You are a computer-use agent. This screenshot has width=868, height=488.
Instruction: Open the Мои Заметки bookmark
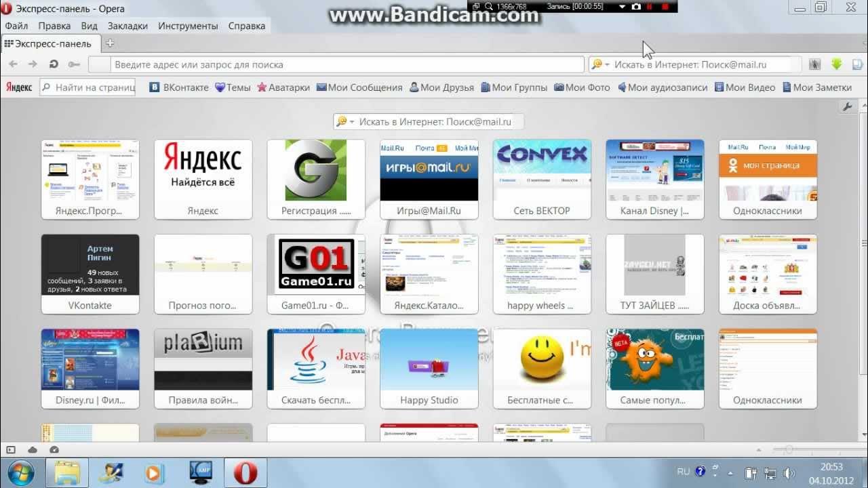[x=817, y=87]
